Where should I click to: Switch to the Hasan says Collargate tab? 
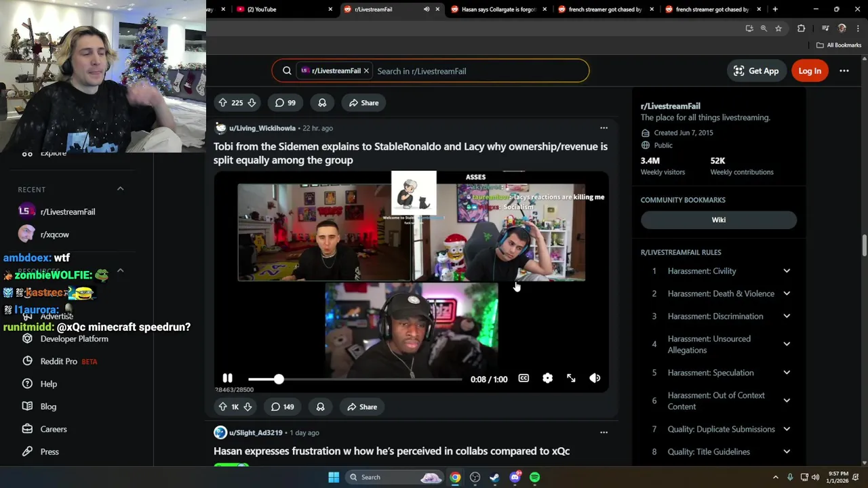click(x=498, y=9)
